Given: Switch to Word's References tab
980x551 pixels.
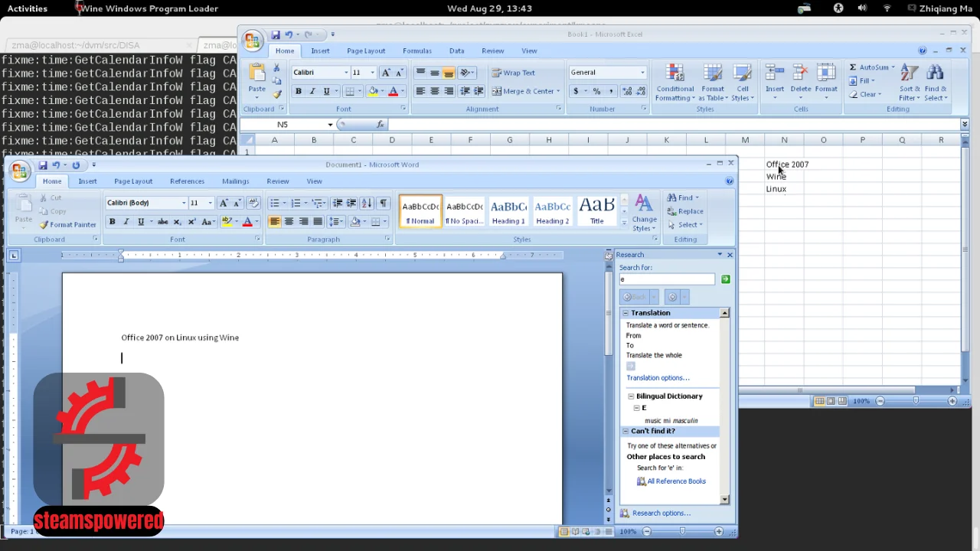Looking at the screenshot, I should tap(187, 181).
